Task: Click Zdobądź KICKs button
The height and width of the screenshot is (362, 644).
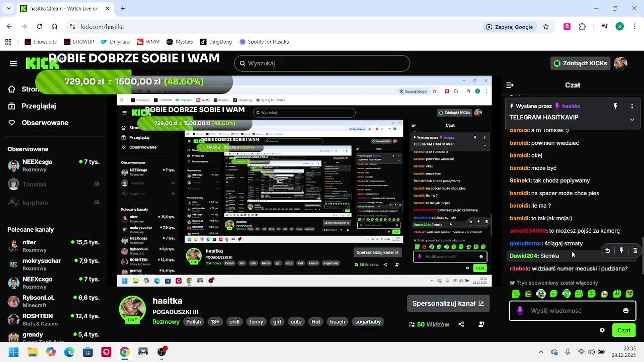Action: [x=580, y=63]
